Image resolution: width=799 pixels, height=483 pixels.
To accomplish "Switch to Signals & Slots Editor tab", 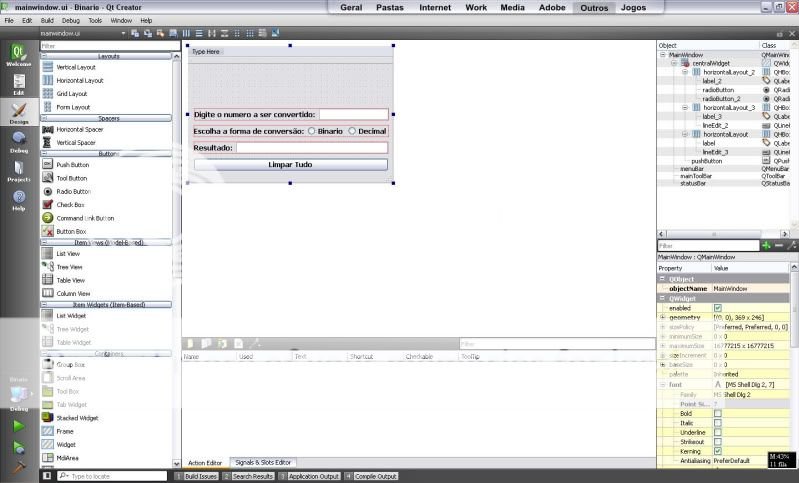I will 262,462.
